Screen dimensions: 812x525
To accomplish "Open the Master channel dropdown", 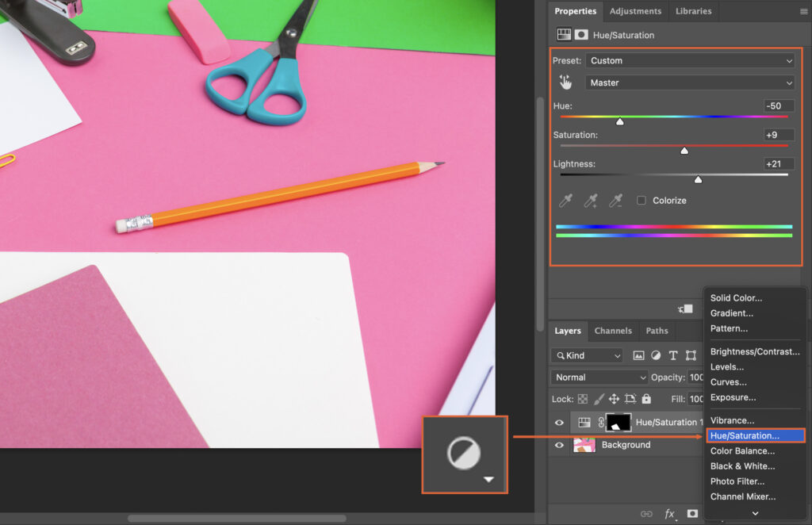I will coord(689,82).
